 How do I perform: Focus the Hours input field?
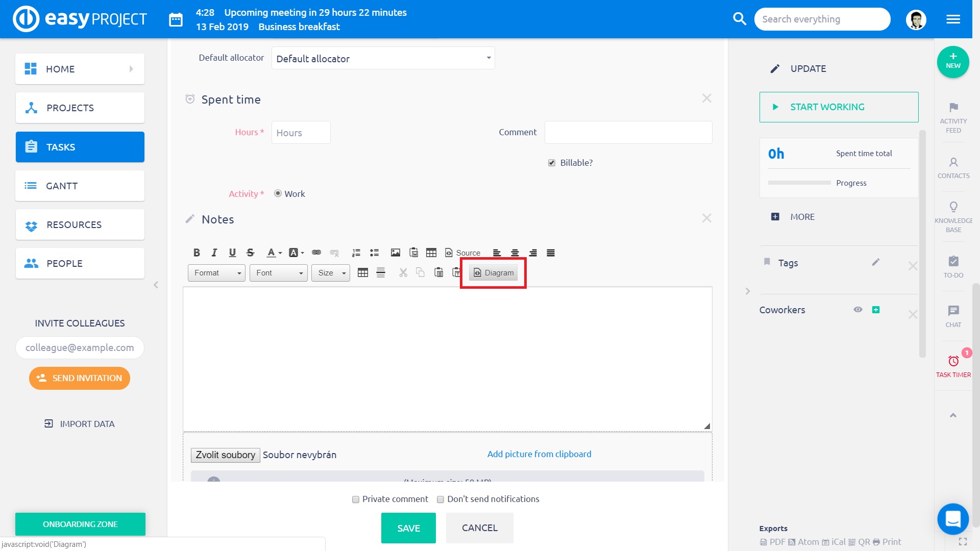[x=301, y=133]
